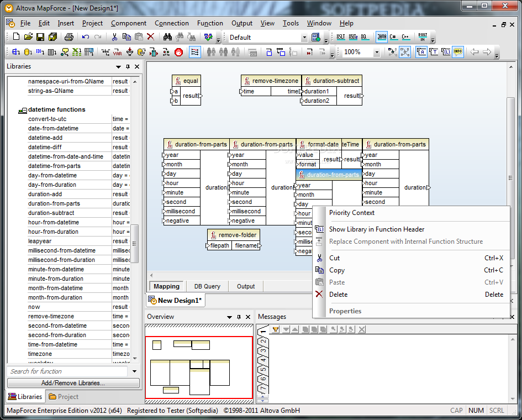Pin the Libraries pane
Screen dimensions: 522x420
click(128, 67)
